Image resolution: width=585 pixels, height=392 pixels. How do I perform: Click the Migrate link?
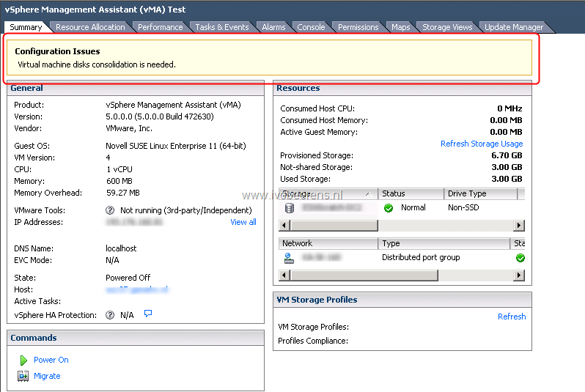coord(47,376)
